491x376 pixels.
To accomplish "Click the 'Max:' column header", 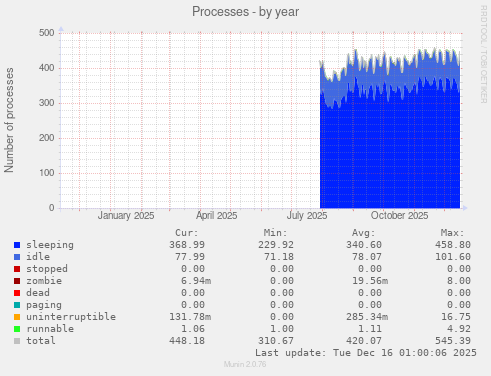I will pos(452,233).
